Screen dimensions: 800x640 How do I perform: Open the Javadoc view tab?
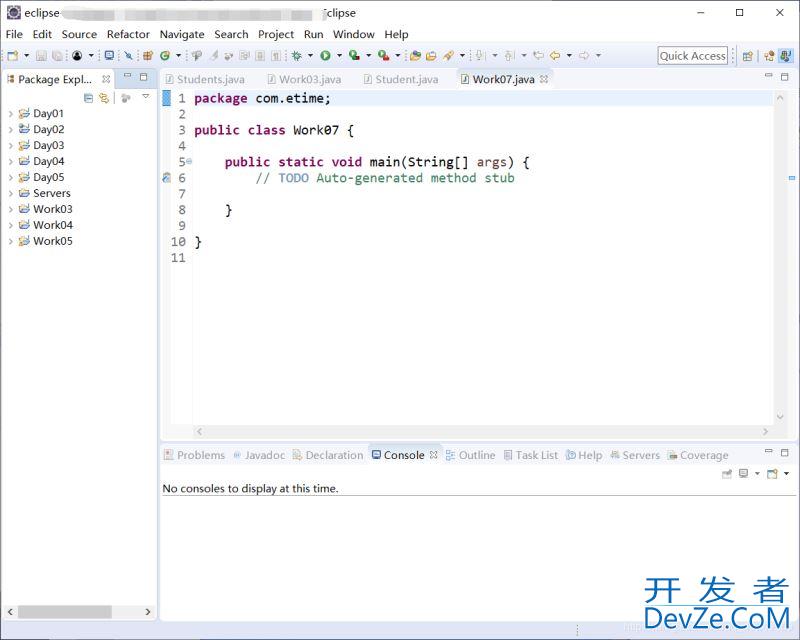click(x=259, y=455)
